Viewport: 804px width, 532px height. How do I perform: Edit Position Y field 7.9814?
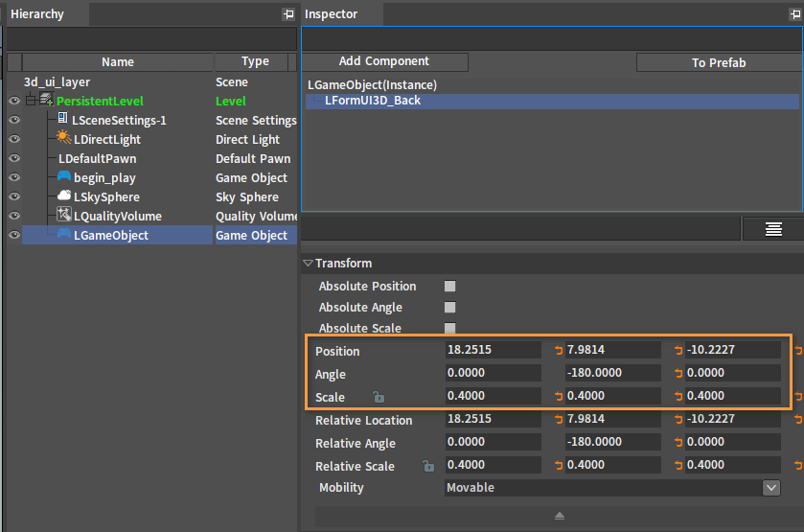[x=612, y=350]
